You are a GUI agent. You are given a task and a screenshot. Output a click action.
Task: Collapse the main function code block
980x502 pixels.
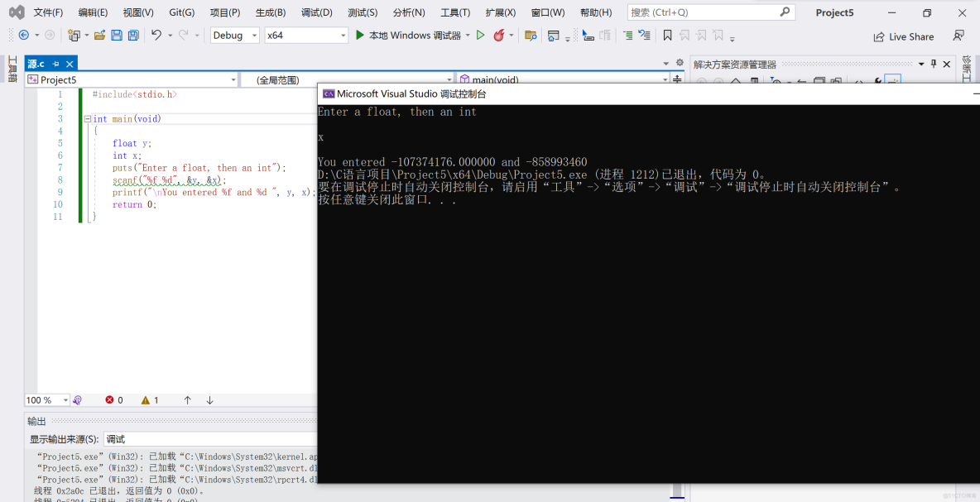(x=88, y=118)
